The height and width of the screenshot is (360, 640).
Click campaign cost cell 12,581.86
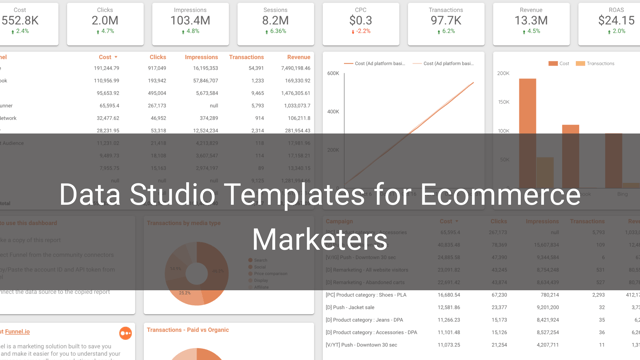tap(449, 307)
